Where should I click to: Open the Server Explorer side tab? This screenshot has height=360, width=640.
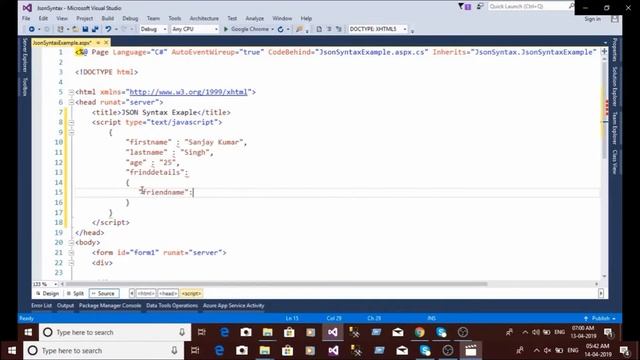pyautogui.click(x=25, y=55)
